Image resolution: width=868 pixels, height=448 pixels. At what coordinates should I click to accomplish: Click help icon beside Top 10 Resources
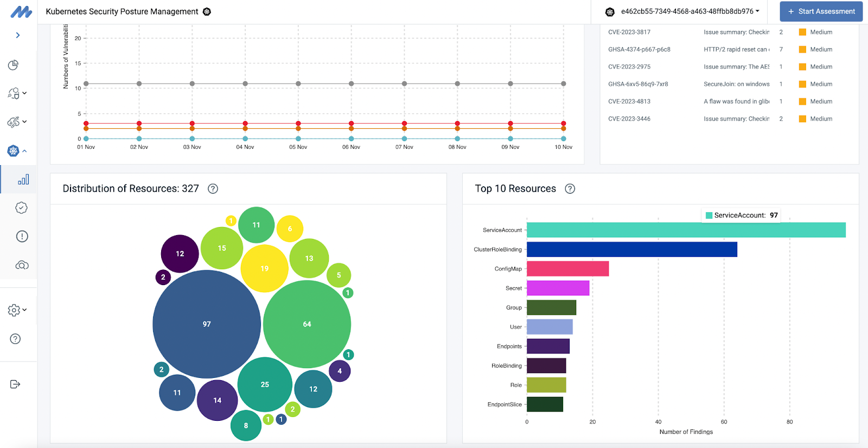pos(570,189)
